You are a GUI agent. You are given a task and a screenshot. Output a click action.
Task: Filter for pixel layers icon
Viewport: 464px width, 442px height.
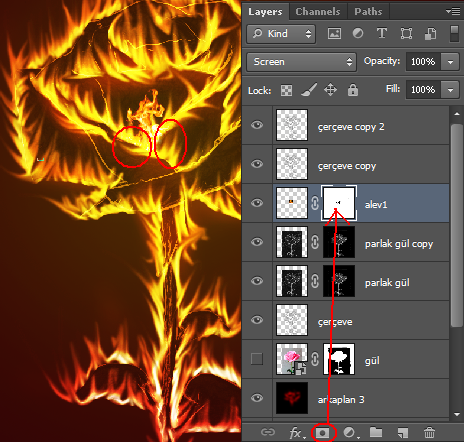click(x=334, y=34)
